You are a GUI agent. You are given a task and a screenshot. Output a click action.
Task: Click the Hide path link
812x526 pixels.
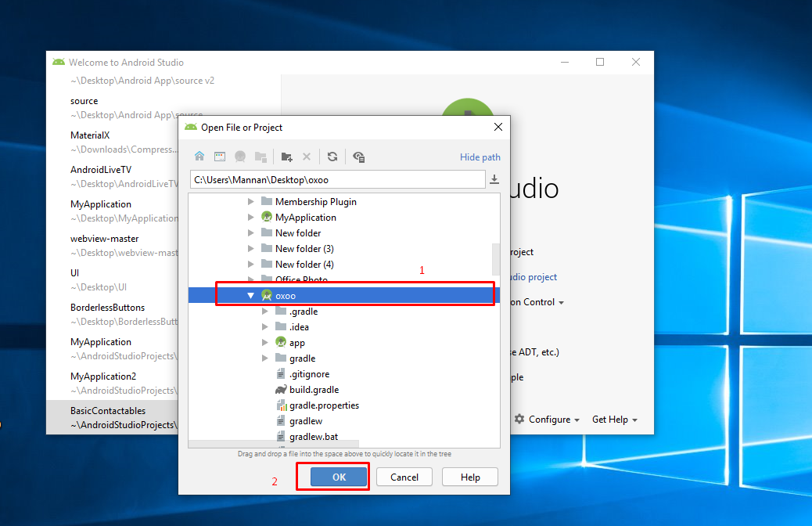[x=480, y=157]
